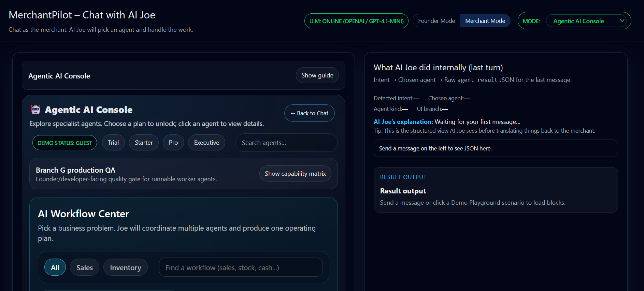Focus the Find a workflow field
Viewport: 644px width, 291px height.
241,267
